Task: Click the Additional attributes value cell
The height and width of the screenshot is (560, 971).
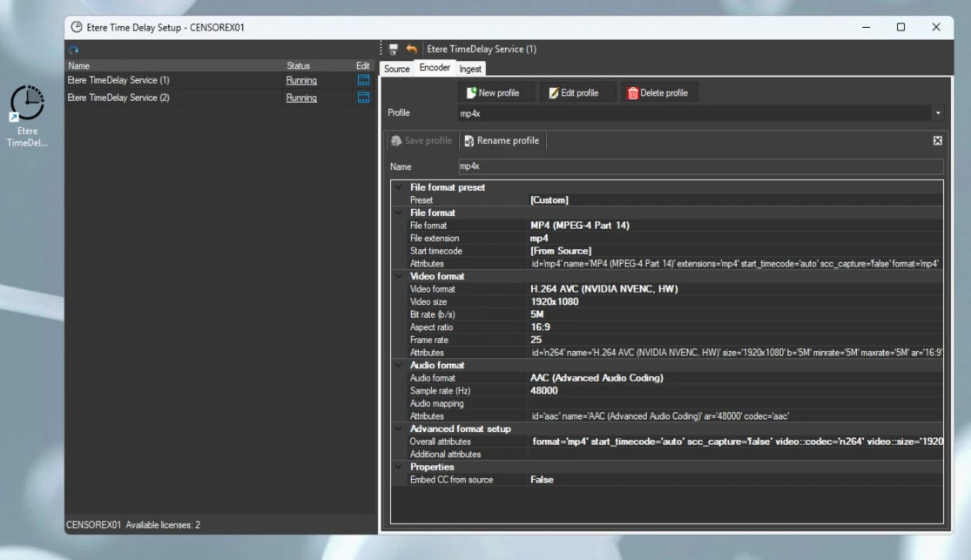Action: 736,454
